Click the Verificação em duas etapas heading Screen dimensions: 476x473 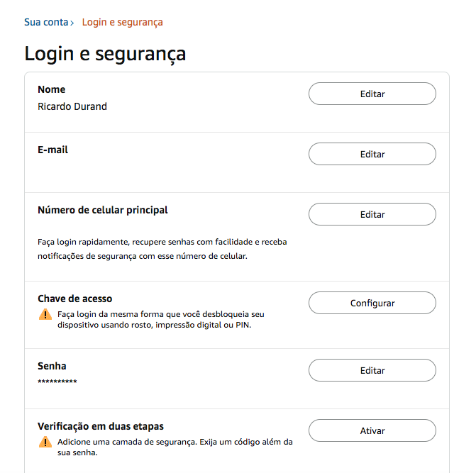click(x=101, y=427)
